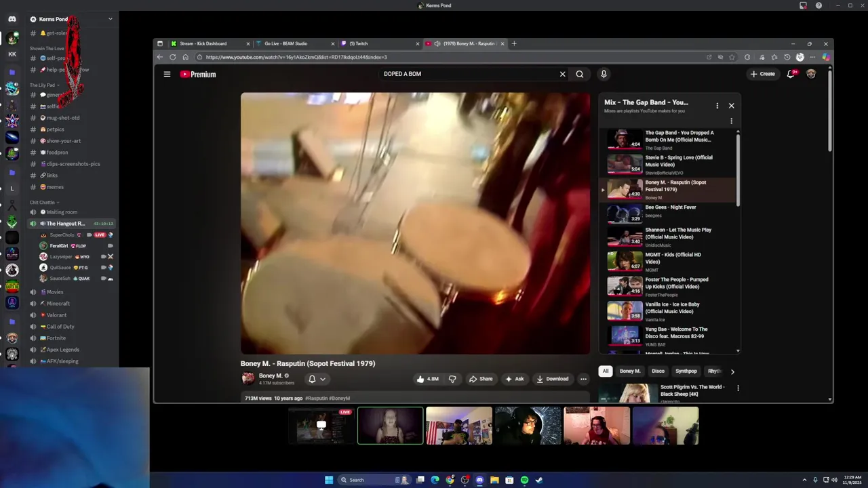Clear the YouTube search text with X

pyautogui.click(x=562, y=74)
